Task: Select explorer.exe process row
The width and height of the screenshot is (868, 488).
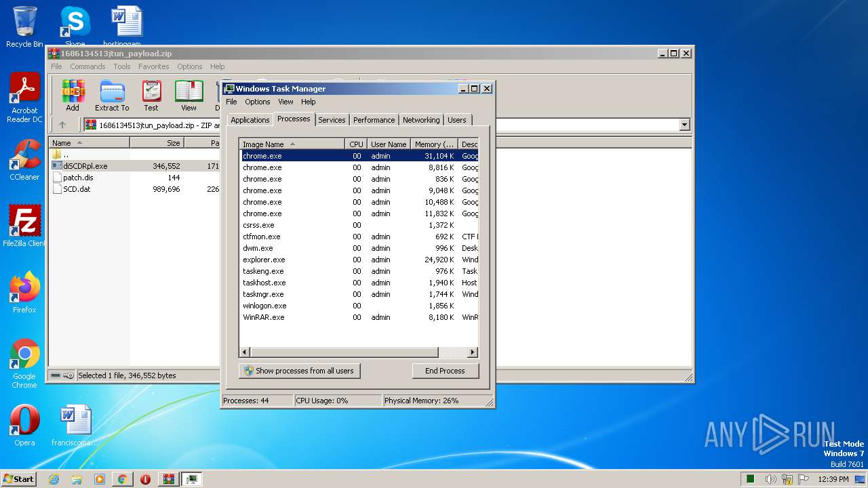Action: tap(359, 260)
